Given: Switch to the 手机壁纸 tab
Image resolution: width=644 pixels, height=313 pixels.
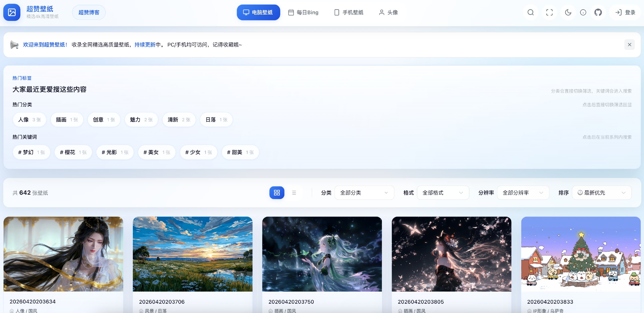Looking at the screenshot, I should pos(349,12).
